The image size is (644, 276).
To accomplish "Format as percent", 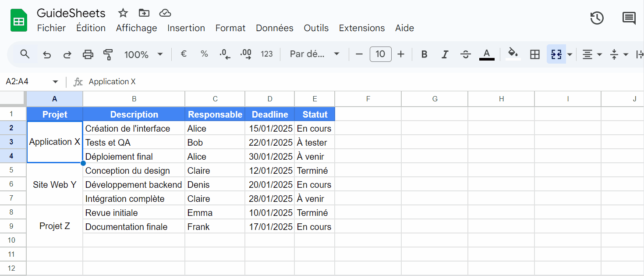I will click(x=204, y=54).
